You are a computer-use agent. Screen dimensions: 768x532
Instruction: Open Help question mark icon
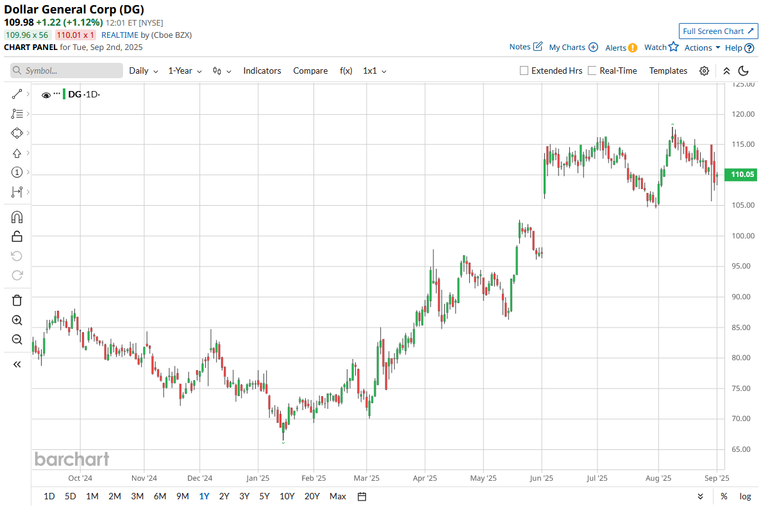[x=749, y=48]
